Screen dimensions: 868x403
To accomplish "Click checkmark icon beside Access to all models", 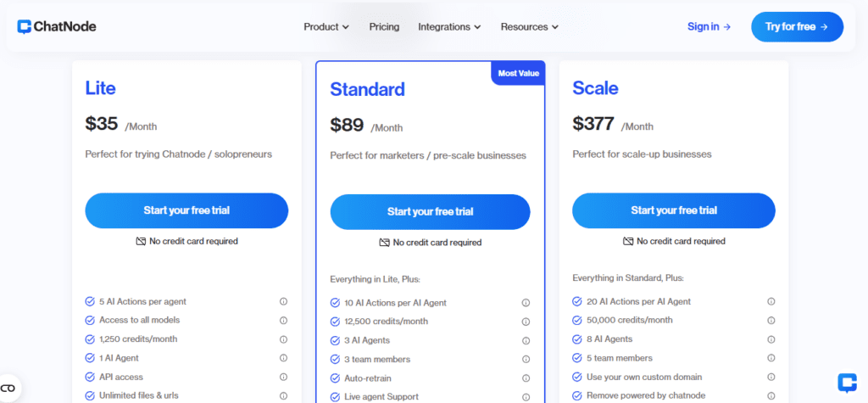I will [x=90, y=321].
